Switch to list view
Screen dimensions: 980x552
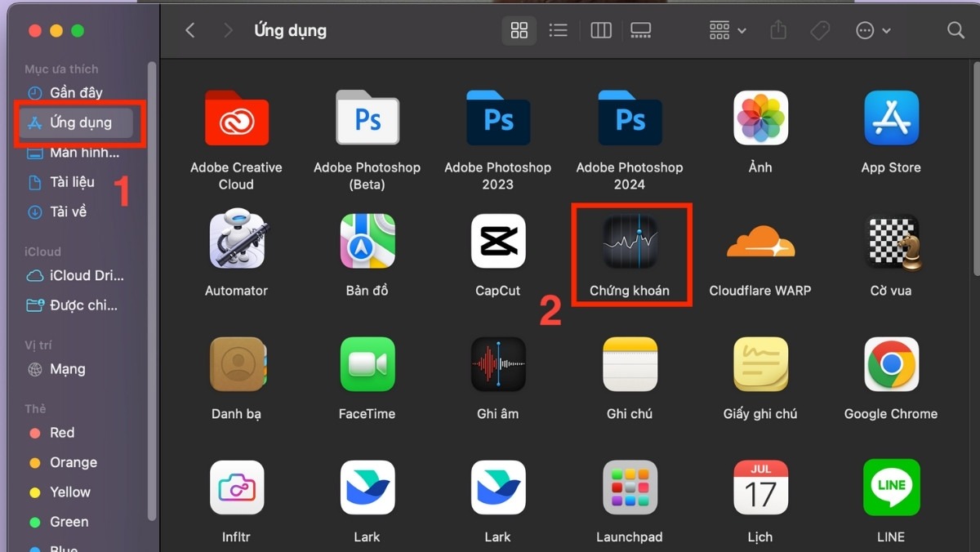559,30
